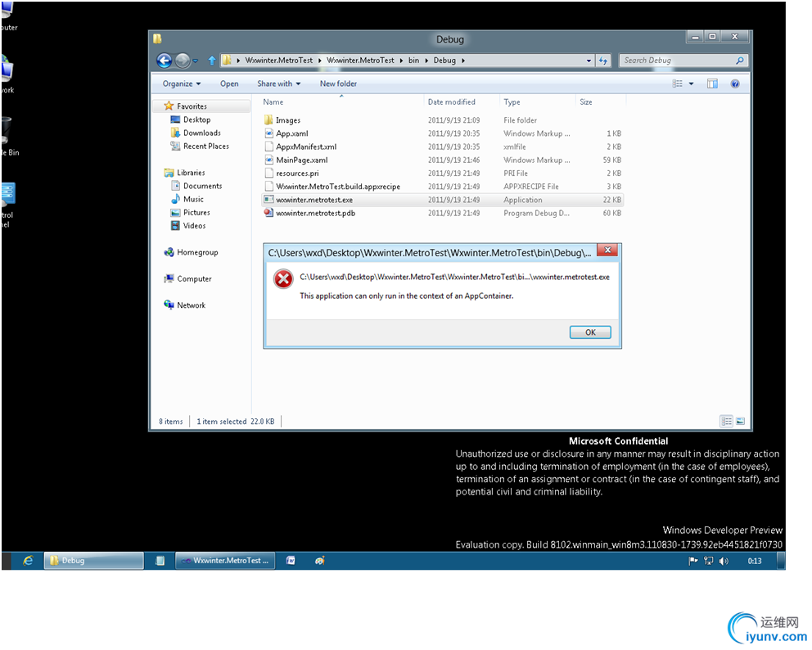Toggle the preview pane icon
Viewport: 812px width, 650px height.
pyautogui.click(x=713, y=84)
